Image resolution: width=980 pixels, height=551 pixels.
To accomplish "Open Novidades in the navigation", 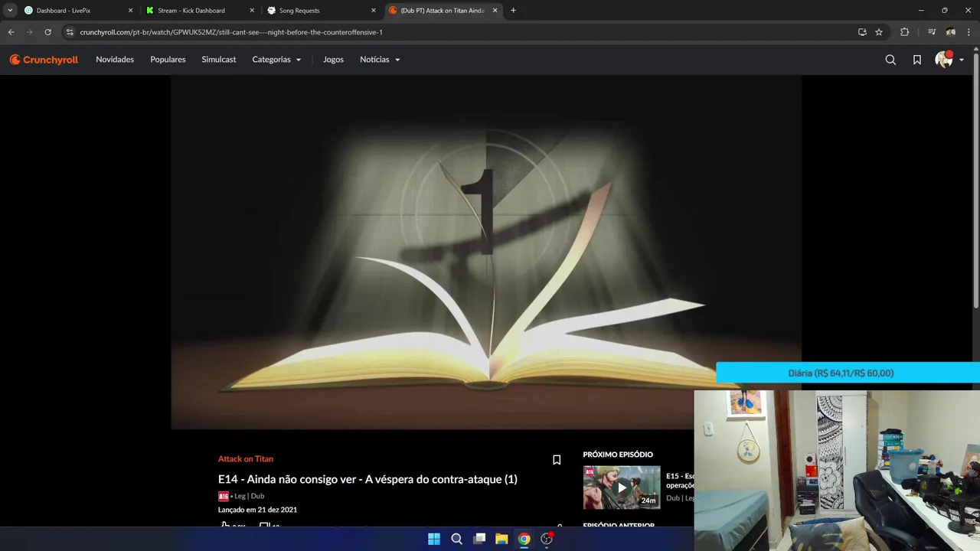I will click(115, 60).
